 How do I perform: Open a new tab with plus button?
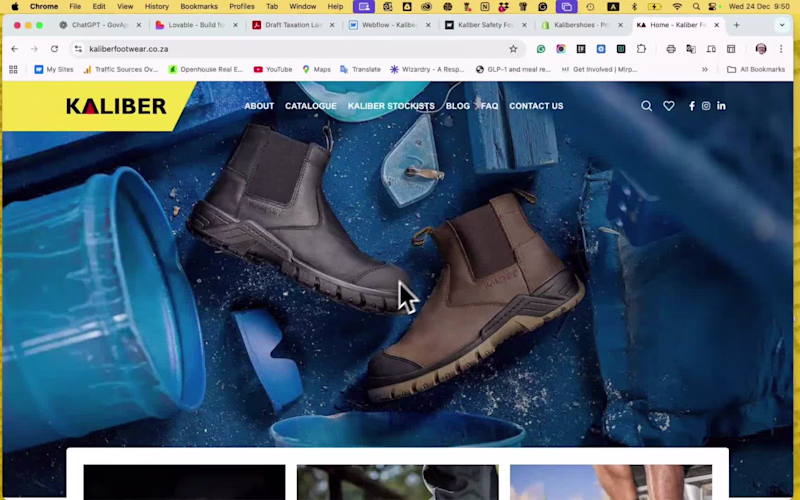click(x=736, y=24)
